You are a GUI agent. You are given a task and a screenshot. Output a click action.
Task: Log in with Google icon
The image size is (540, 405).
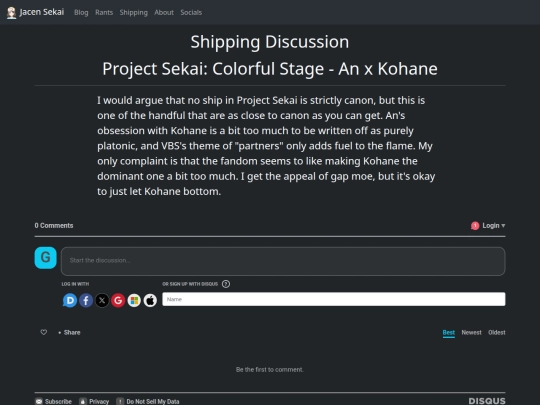pos(118,300)
